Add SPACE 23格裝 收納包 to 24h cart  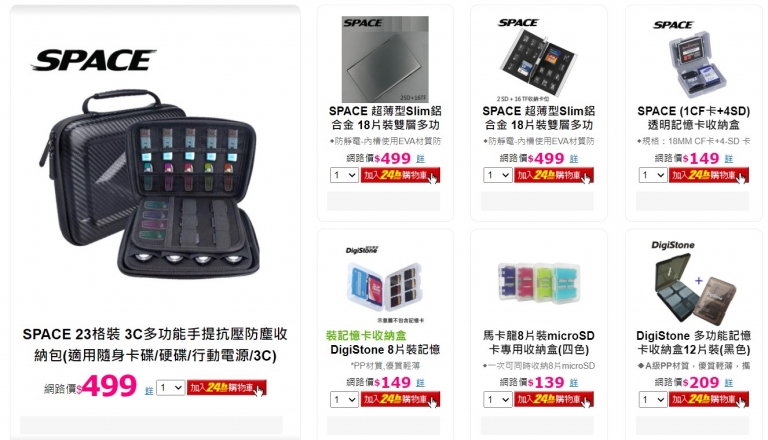226,388
